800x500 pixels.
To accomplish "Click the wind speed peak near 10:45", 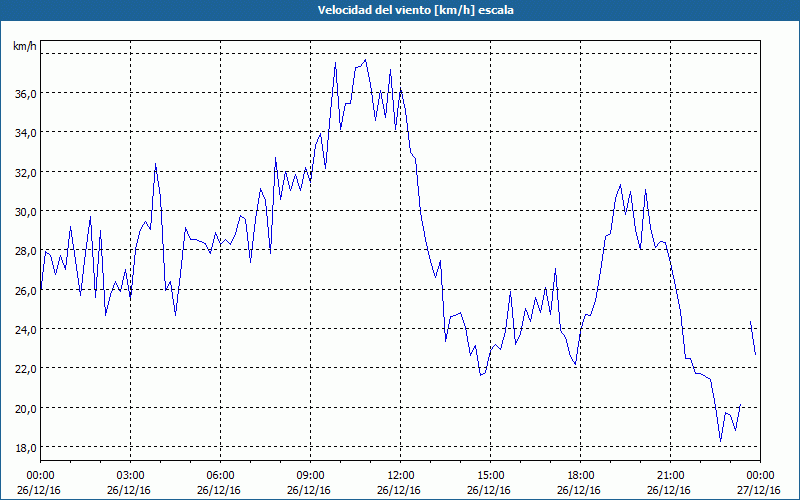I will click(x=365, y=60).
